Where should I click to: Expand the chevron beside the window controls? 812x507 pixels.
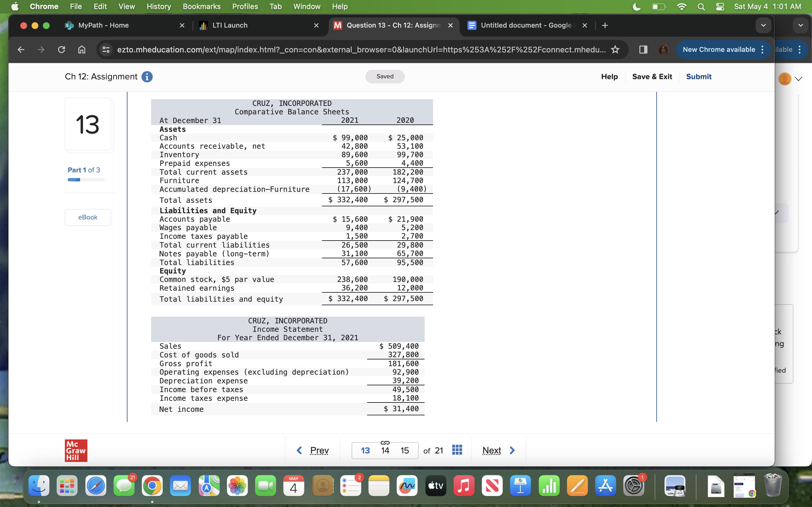pyautogui.click(x=801, y=25)
